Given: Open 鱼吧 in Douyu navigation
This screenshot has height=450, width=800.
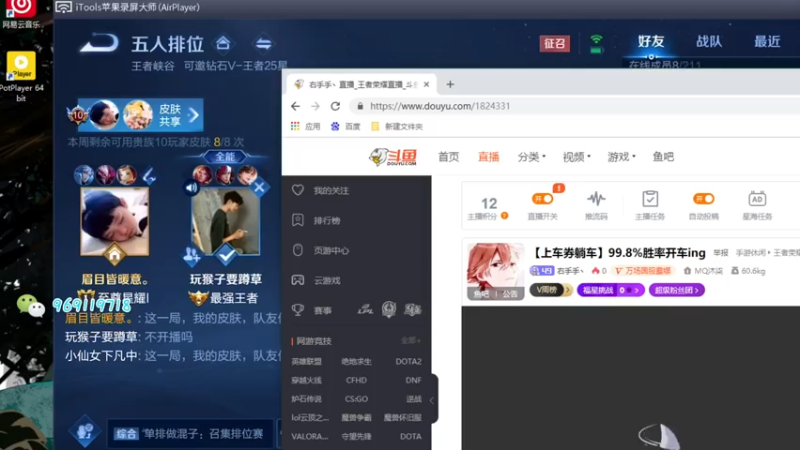Looking at the screenshot, I should (x=663, y=157).
